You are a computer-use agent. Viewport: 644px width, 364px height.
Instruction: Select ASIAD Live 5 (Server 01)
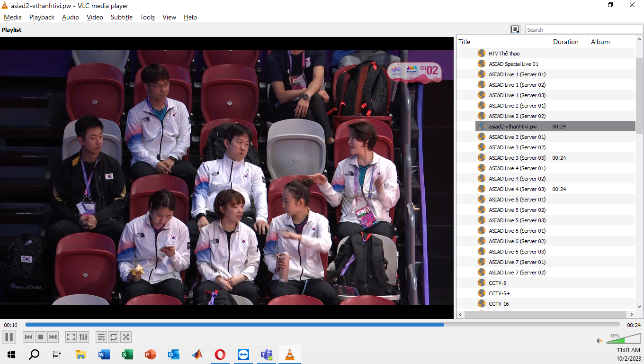(x=517, y=200)
